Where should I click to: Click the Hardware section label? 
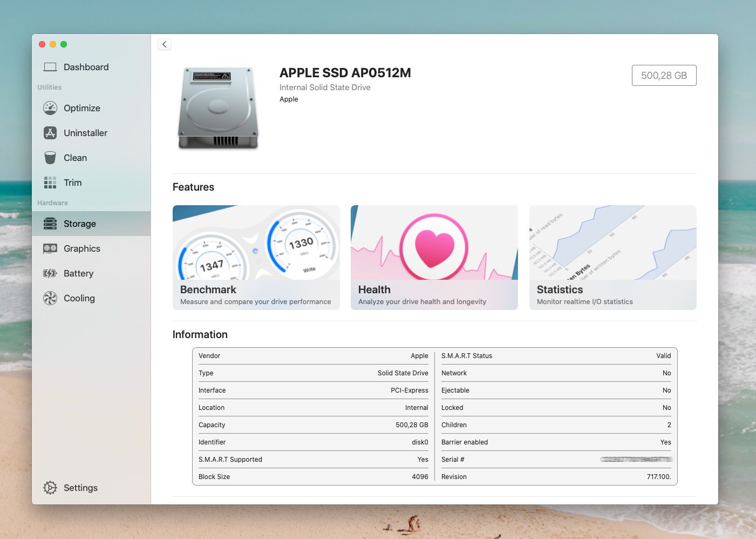pyautogui.click(x=53, y=203)
